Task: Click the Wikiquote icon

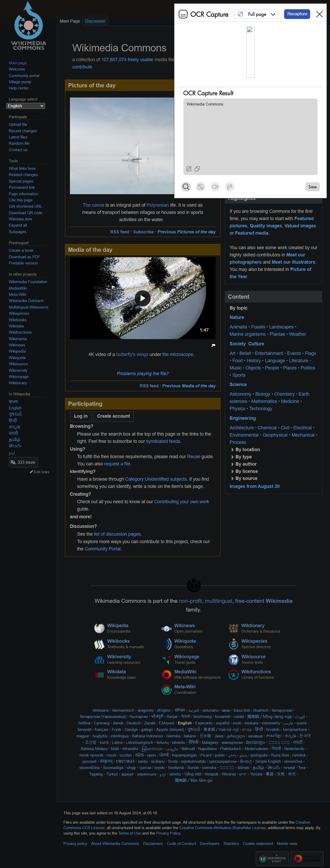Action: [166, 644]
